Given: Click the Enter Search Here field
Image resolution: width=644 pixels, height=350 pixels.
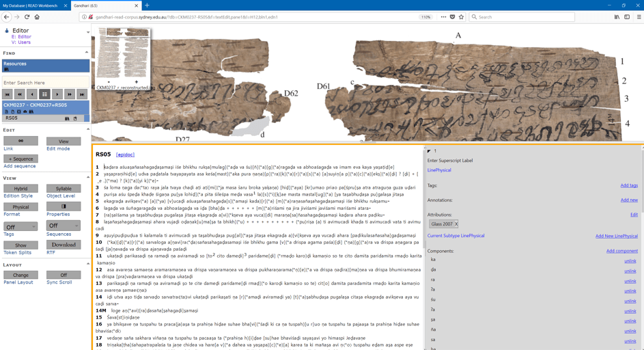Looking at the screenshot, I should [x=45, y=83].
